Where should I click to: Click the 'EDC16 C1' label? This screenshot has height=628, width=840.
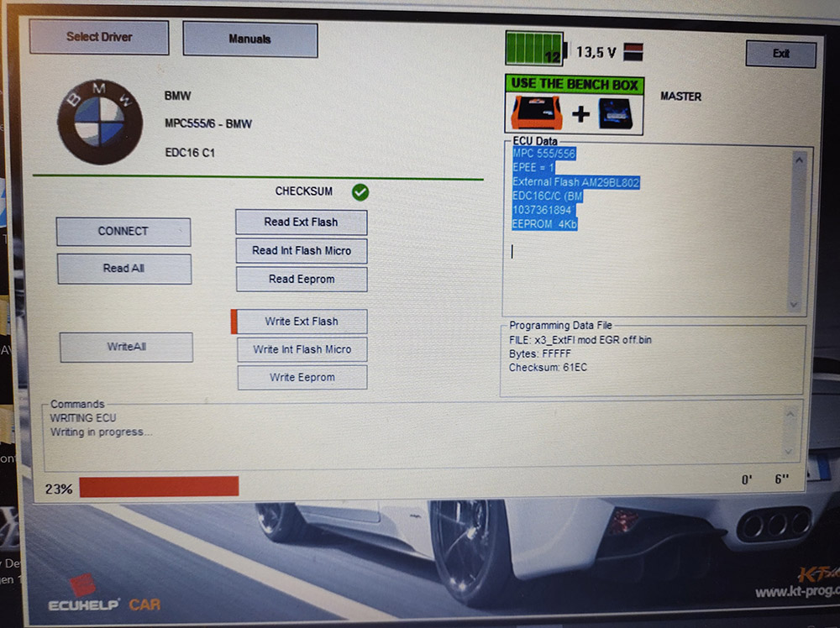(x=190, y=153)
